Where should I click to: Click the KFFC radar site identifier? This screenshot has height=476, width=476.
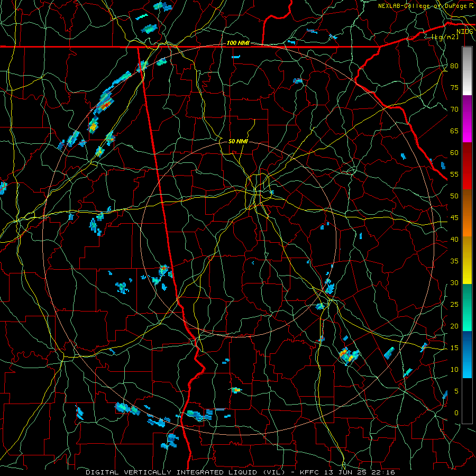[x=309, y=472]
